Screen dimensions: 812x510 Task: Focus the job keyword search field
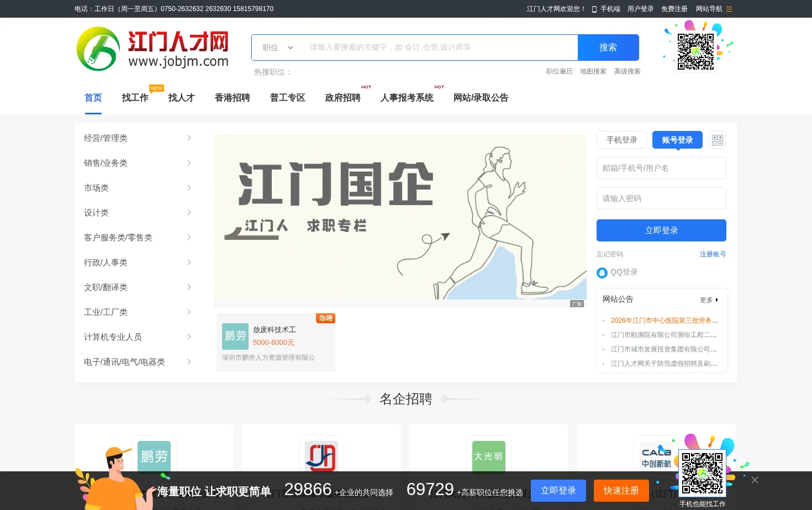441,48
